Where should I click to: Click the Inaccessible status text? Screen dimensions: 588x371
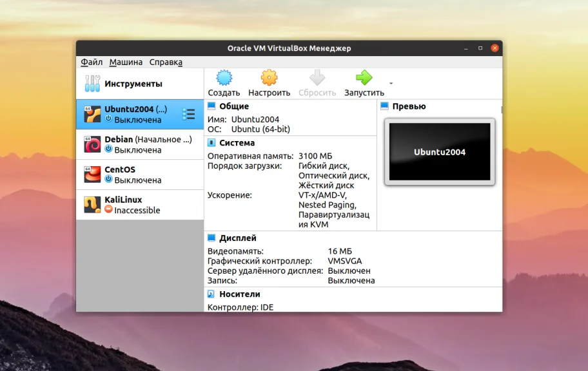(x=137, y=210)
